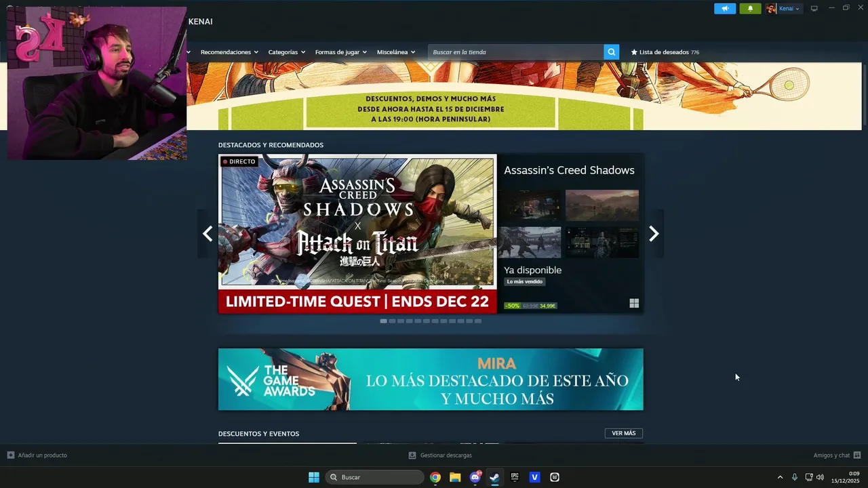This screenshot has width=868, height=488.
Task: Focus the 'Buscar en la tienda' field
Action: point(515,52)
